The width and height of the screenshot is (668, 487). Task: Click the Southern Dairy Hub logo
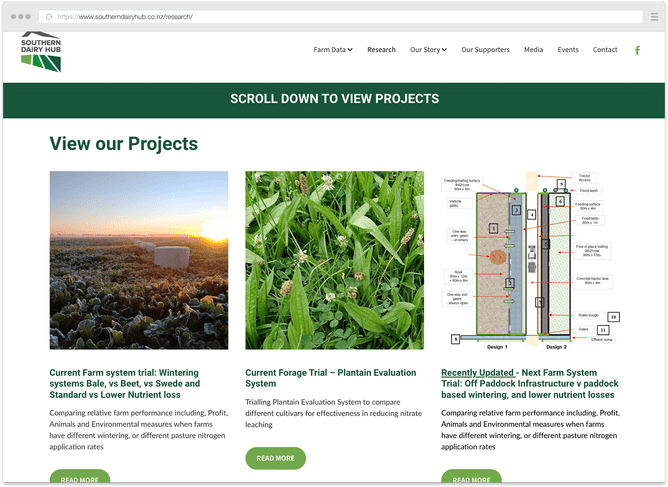pos(41,52)
